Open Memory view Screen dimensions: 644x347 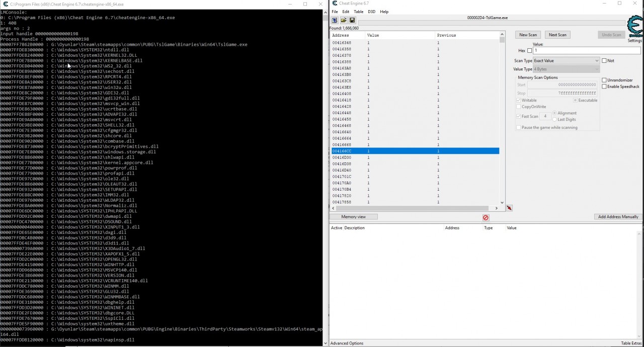coord(353,217)
